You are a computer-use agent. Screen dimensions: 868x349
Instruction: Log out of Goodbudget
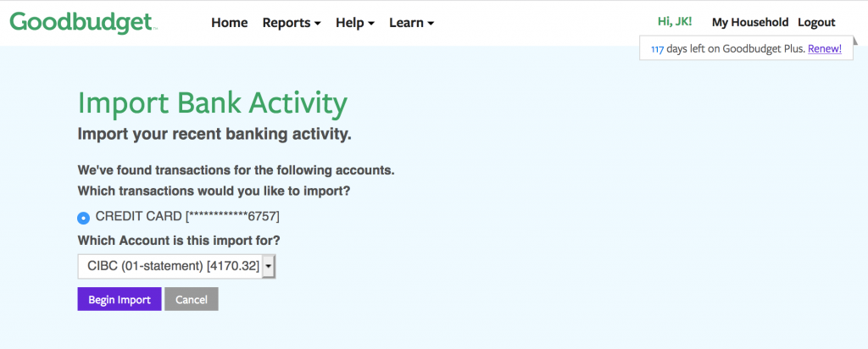point(816,22)
